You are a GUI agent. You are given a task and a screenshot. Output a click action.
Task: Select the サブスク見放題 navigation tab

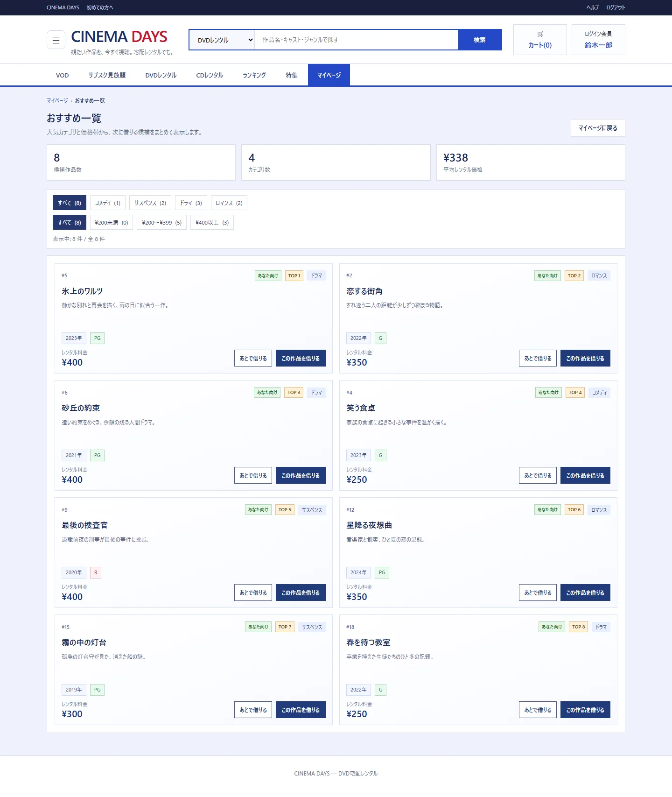(107, 75)
